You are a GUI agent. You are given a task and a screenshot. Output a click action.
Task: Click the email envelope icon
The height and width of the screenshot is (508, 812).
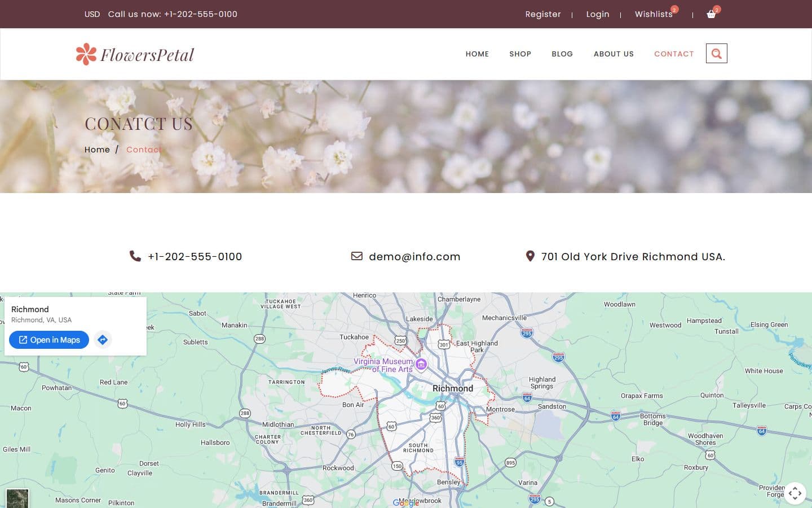pos(357,256)
